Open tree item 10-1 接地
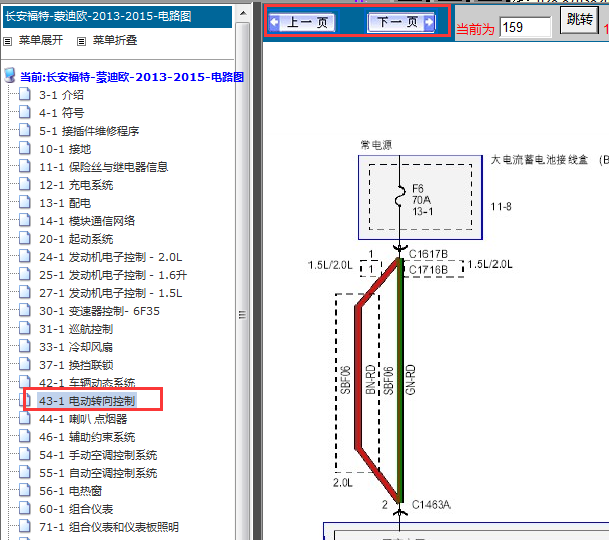Viewport: 609px width, 540px height. 65,149
